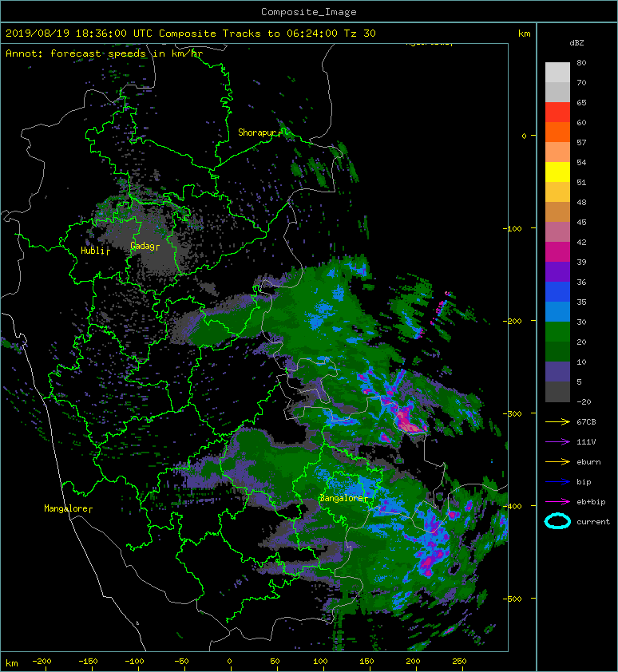Click the -500 km vertical axis tick
Viewport: 618px width, 672px height.
pos(513,599)
